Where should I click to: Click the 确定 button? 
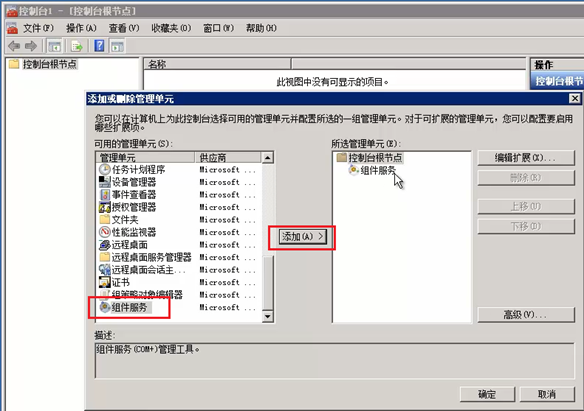click(487, 394)
